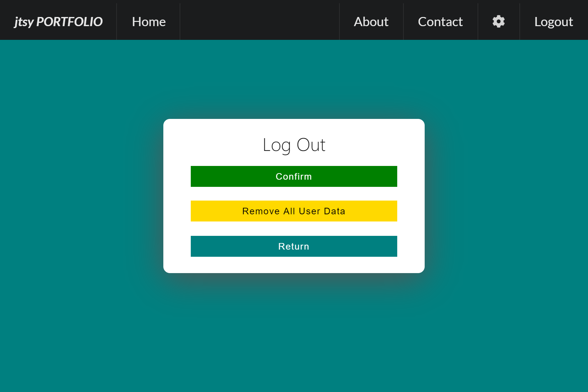
Task: Go to the Home page
Action: pyautogui.click(x=149, y=22)
